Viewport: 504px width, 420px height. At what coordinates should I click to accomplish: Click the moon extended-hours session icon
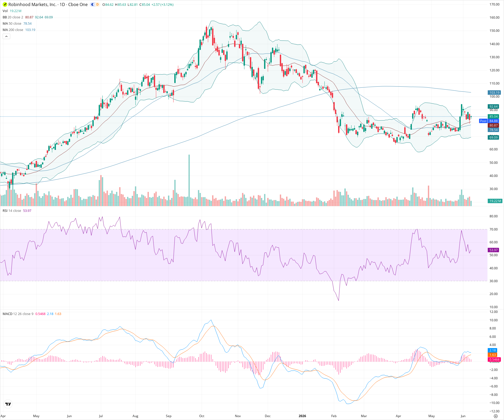pyautogui.click(x=92, y=4)
